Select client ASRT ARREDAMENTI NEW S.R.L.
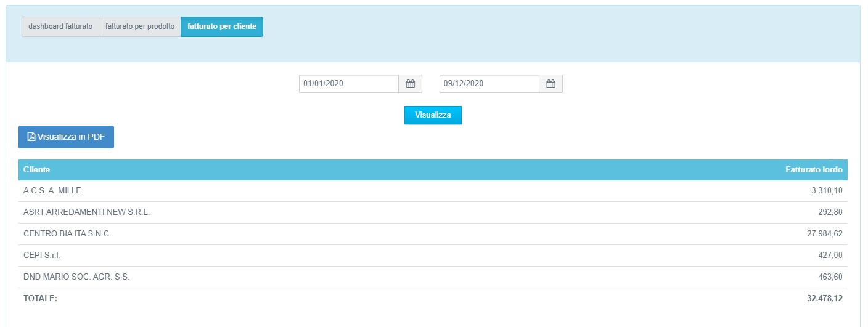Screen dimensions: 868x327 tap(86, 212)
